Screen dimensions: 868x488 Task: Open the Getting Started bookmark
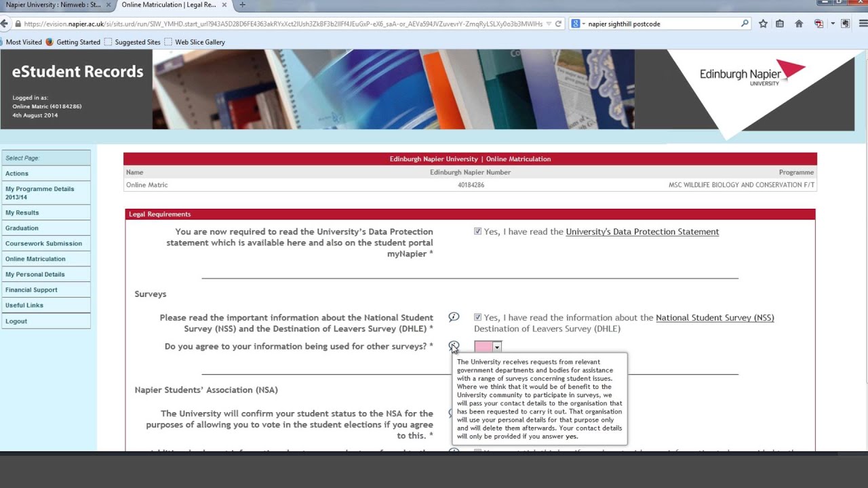click(x=73, y=42)
